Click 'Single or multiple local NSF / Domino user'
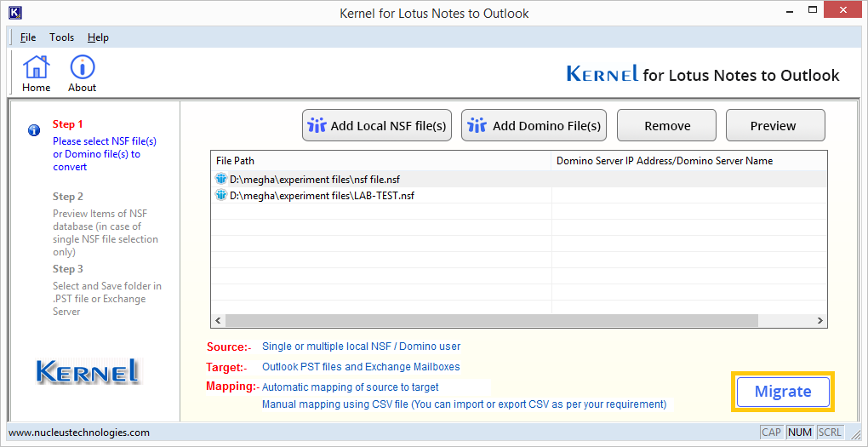Image resolution: width=868 pixels, height=447 pixels. coord(361,347)
